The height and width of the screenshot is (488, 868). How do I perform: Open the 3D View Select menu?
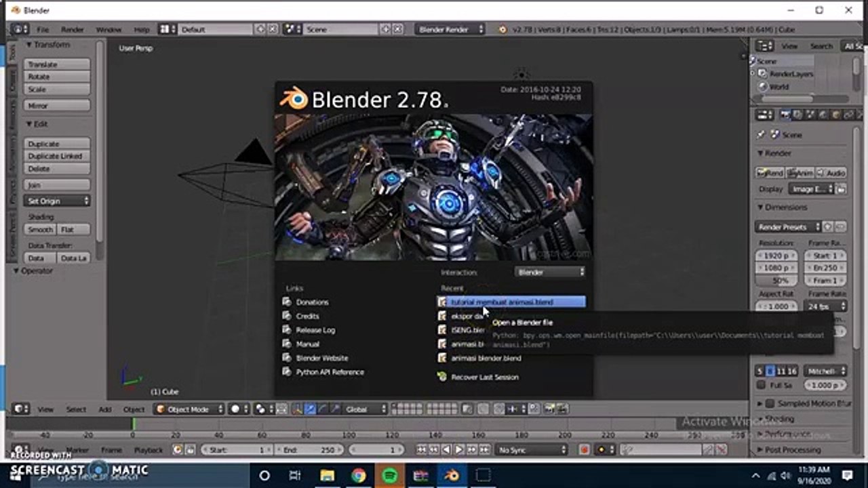pyautogui.click(x=76, y=409)
